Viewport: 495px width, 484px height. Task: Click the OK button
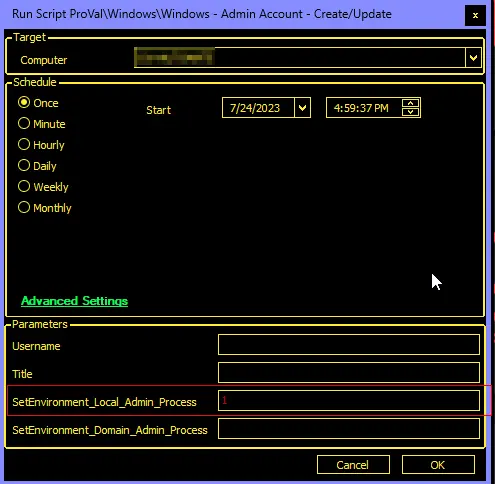tap(438, 465)
